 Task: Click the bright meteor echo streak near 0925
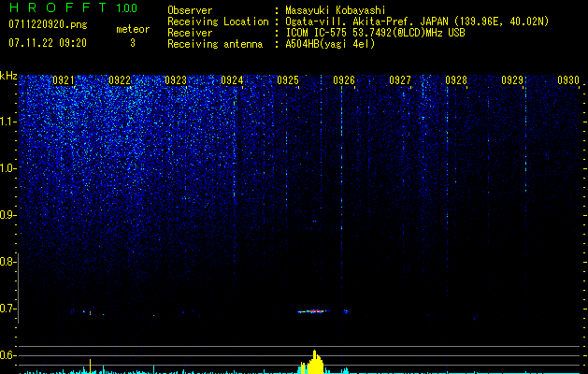tap(313, 311)
